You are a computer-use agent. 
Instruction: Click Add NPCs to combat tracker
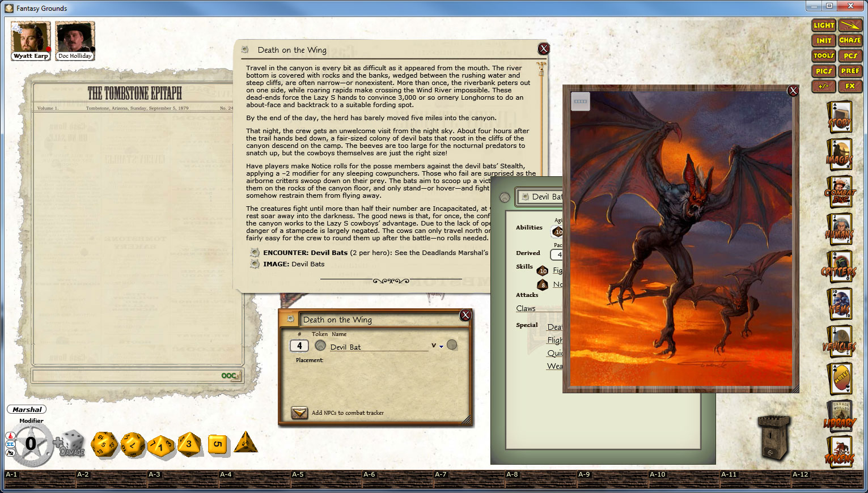[x=299, y=413]
